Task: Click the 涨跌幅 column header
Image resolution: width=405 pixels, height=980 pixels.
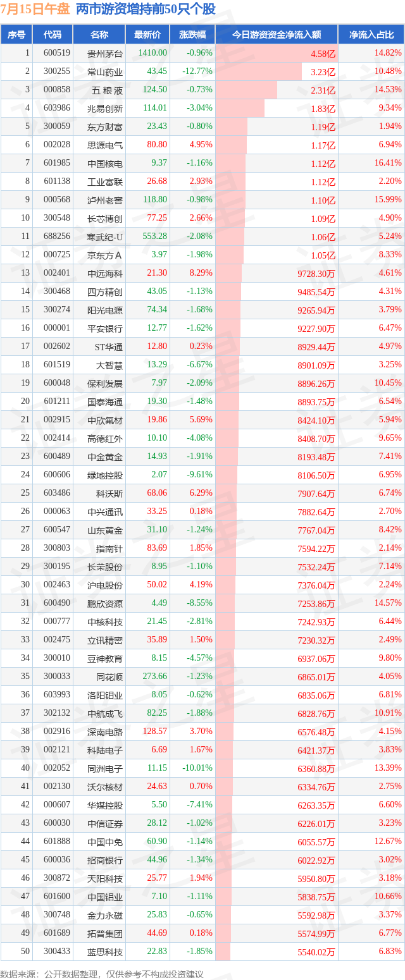Action: (x=192, y=35)
